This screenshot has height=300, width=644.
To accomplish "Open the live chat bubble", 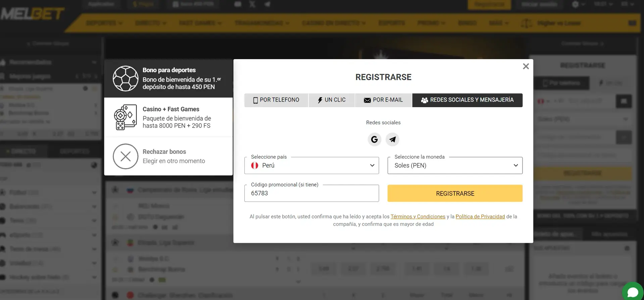I will click(x=633, y=292).
